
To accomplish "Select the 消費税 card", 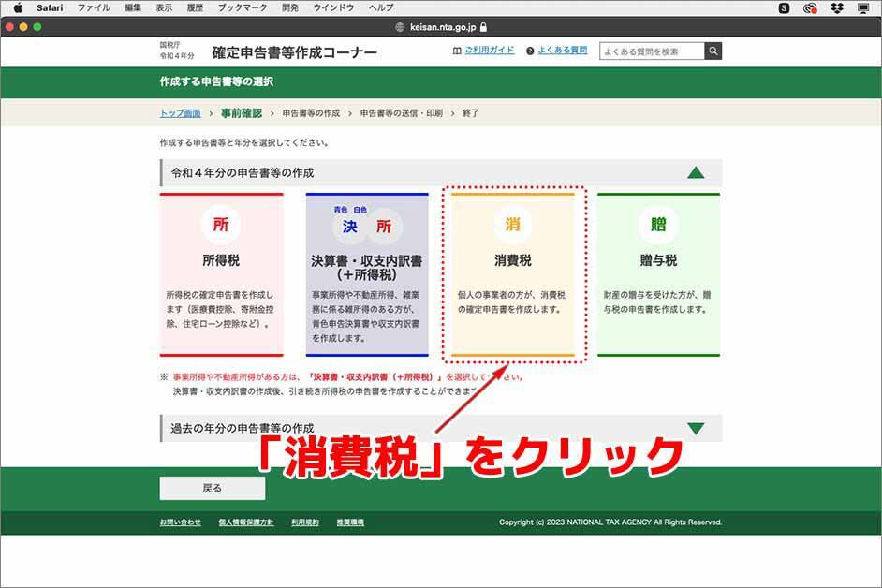I will click(x=513, y=274).
